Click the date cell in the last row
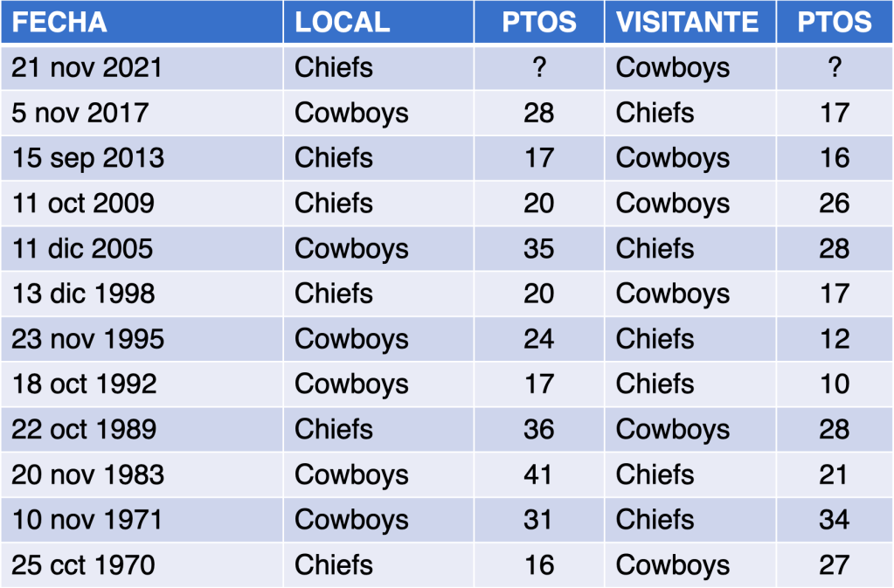 click(x=83, y=565)
